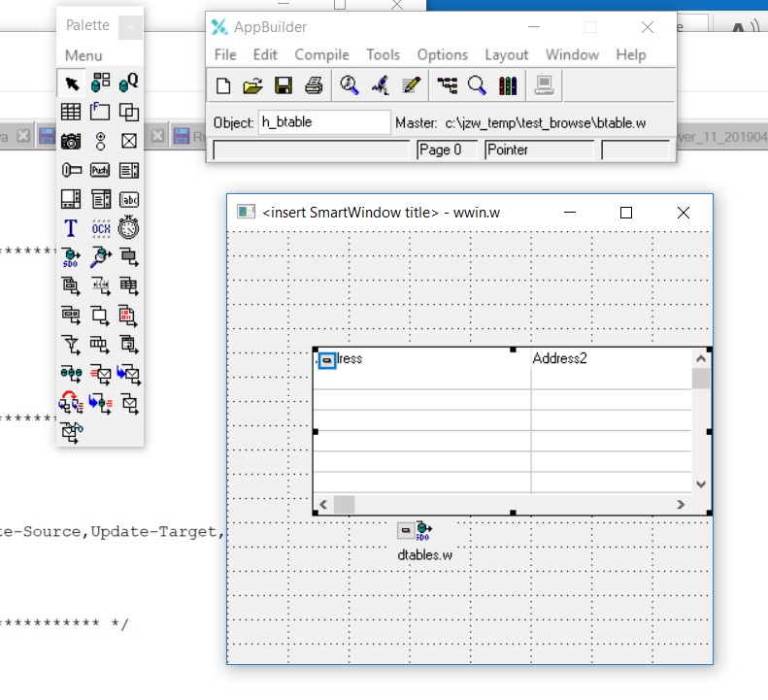This screenshot has width=768, height=700.
Task: Select the Image camera tool
Action: click(71, 141)
